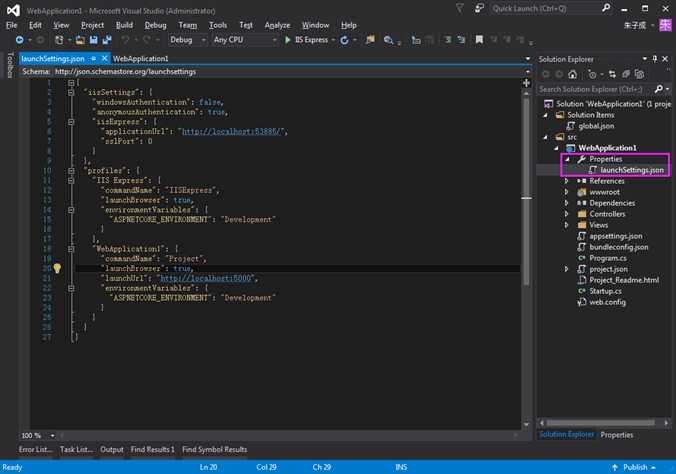676x474 pixels.
Task: Collapse the root JSON object block
Action: (x=71, y=82)
